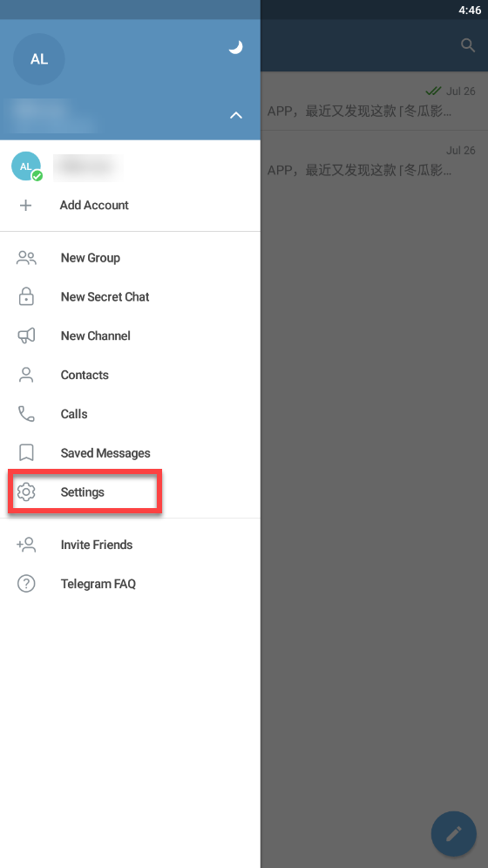Screen dimensions: 488x868
Task: Select Invite Friends
Action: point(130,545)
